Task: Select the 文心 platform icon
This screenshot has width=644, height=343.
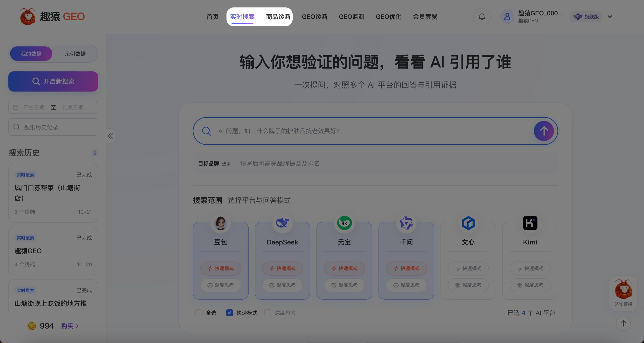Action: tap(468, 223)
